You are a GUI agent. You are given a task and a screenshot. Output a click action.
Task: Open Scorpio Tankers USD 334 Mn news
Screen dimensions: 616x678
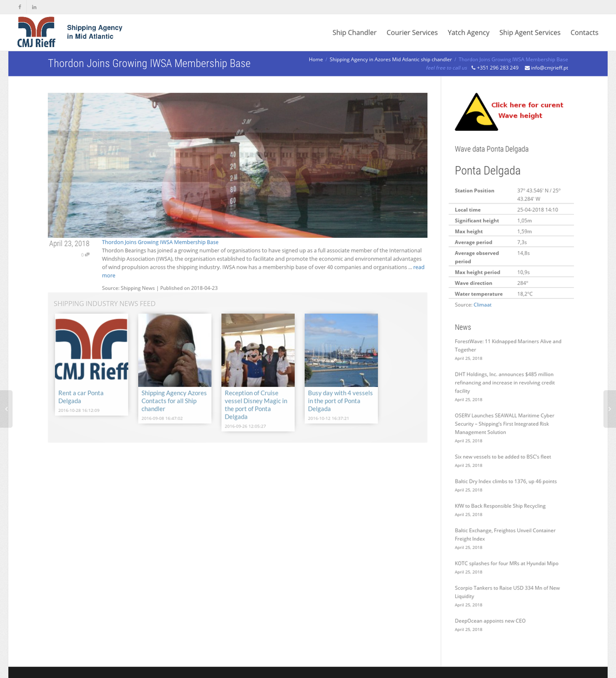pyautogui.click(x=507, y=592)
